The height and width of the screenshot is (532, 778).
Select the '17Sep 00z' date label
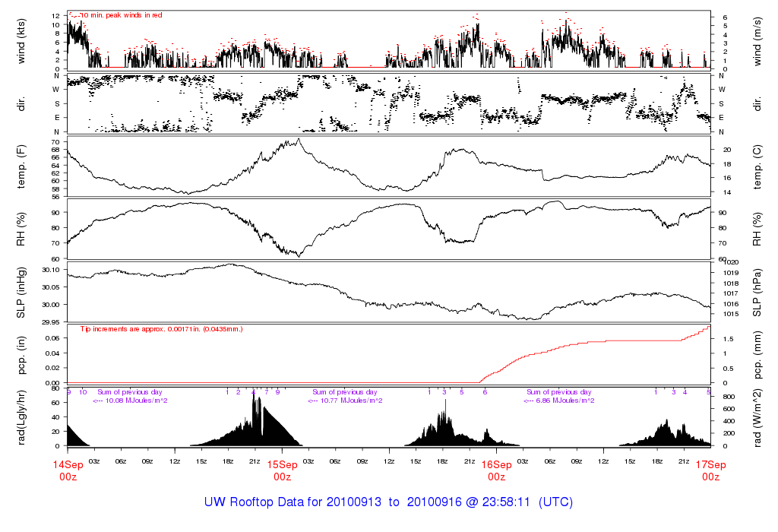click(x=710, y=470)
